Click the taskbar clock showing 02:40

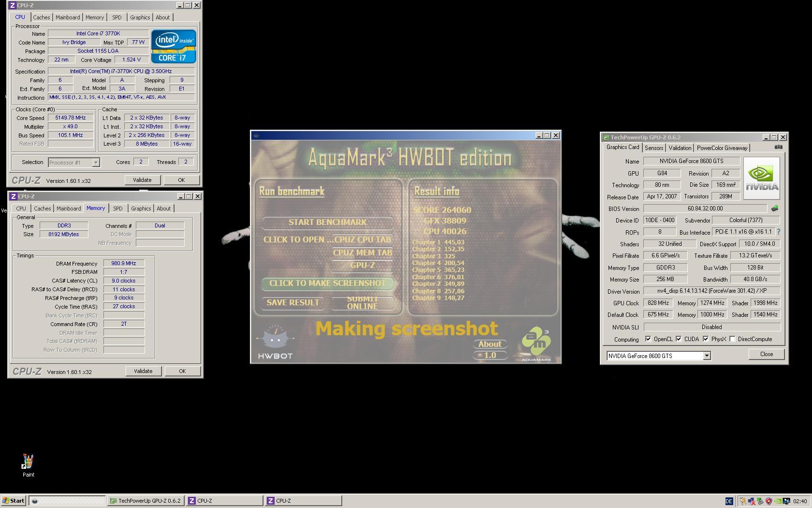[x=800, y=501]
